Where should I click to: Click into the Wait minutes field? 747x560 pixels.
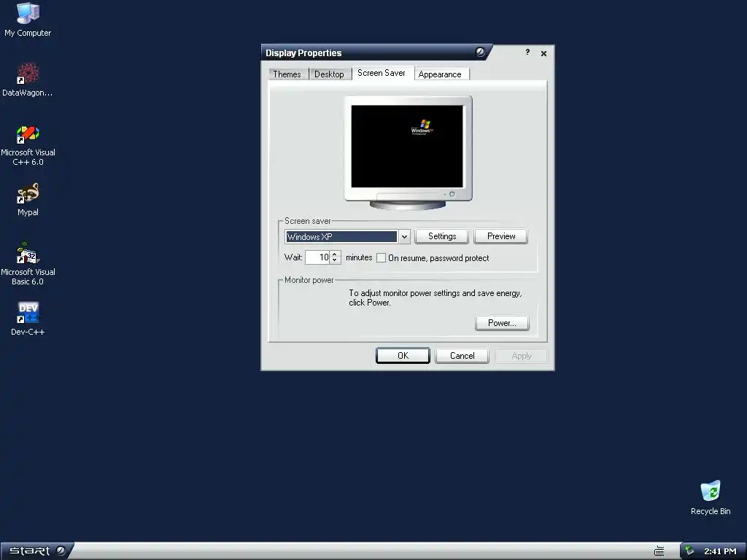[x=317, y=257]
